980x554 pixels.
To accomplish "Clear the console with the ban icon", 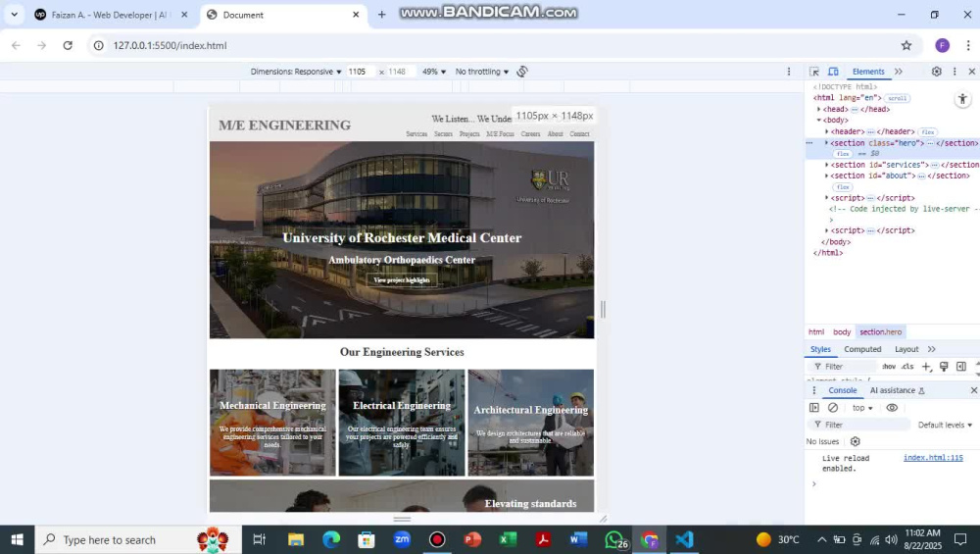I will (833, 408).
